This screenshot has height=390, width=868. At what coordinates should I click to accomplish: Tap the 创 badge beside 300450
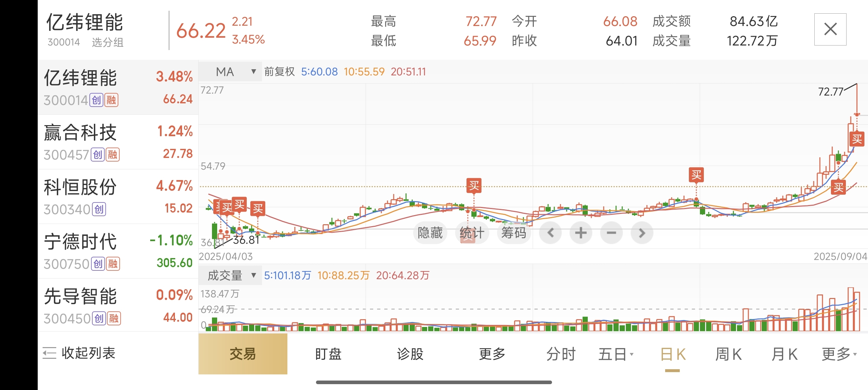(x=99, y=318)
